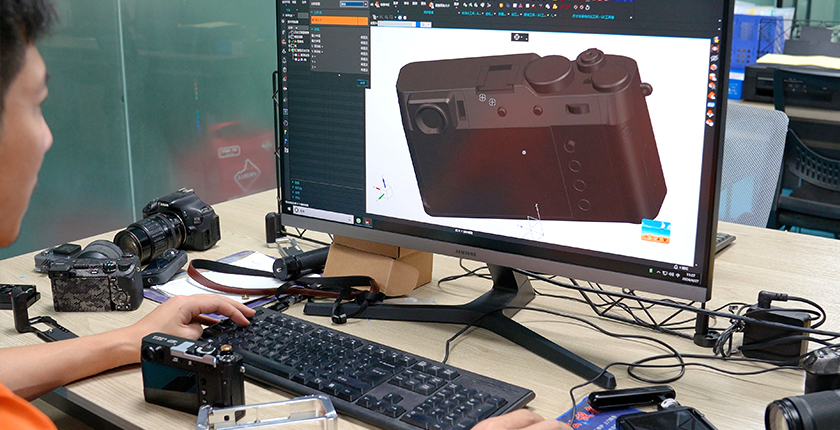Click the topmost icon of the right vertical toolbar
This screenshot has width=840, height=430.
point(716,40)
